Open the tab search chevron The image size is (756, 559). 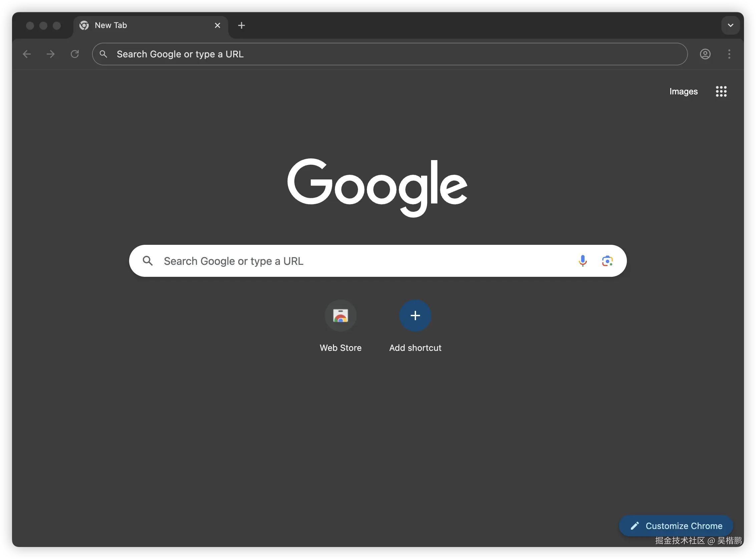730,25
